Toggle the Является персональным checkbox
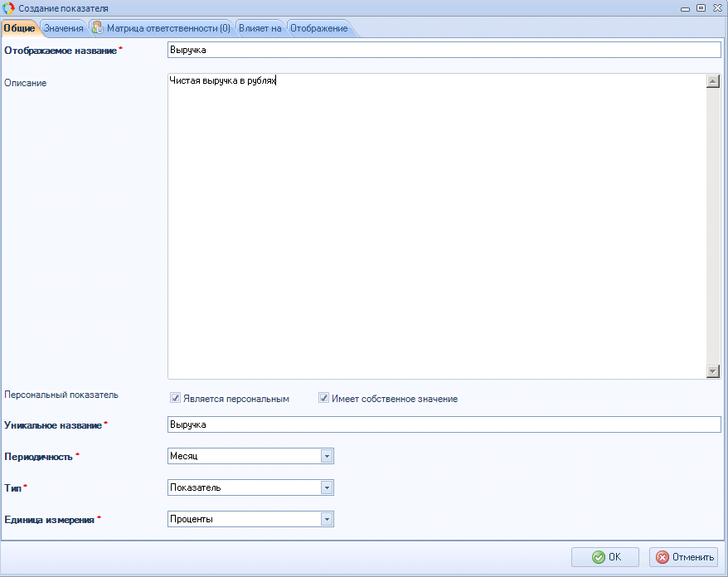This screenshot has width=728, height=577. tap(175, 399)
